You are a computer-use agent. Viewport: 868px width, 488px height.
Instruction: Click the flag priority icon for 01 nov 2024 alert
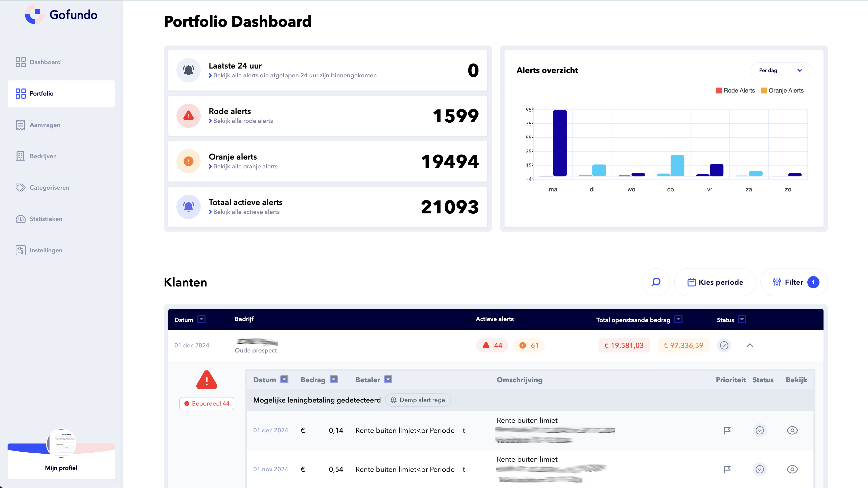[727, 469]
